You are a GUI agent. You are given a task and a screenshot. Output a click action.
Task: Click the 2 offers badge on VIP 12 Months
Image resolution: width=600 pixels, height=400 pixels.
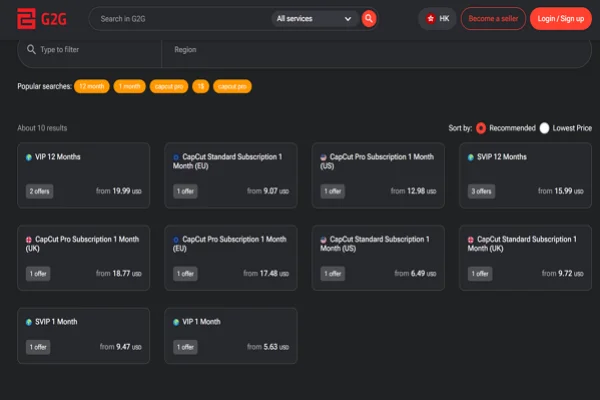point(39,191)
